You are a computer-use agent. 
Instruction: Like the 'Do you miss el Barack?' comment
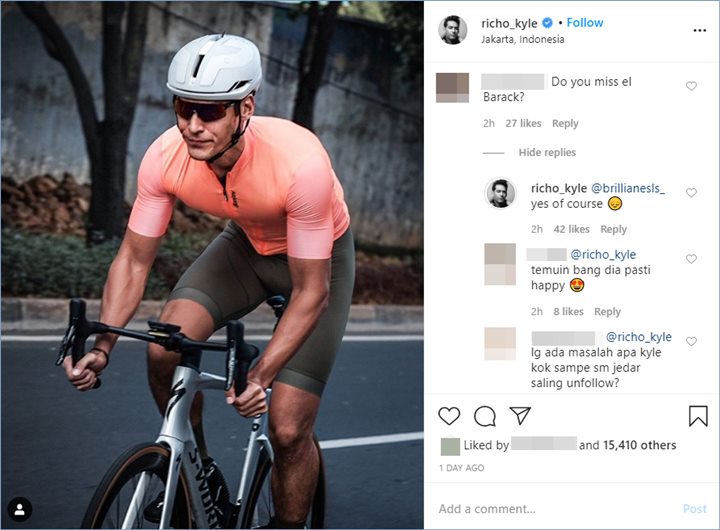tap(691, 87)
